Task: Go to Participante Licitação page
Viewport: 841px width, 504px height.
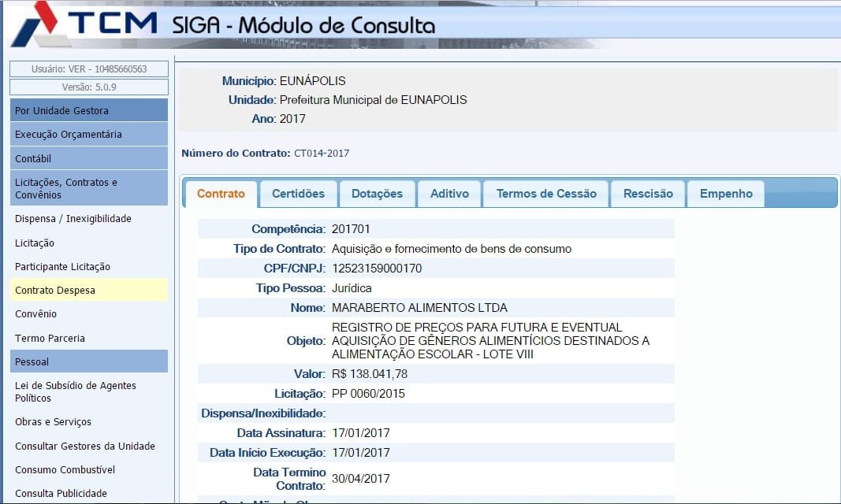Action: 63,267
